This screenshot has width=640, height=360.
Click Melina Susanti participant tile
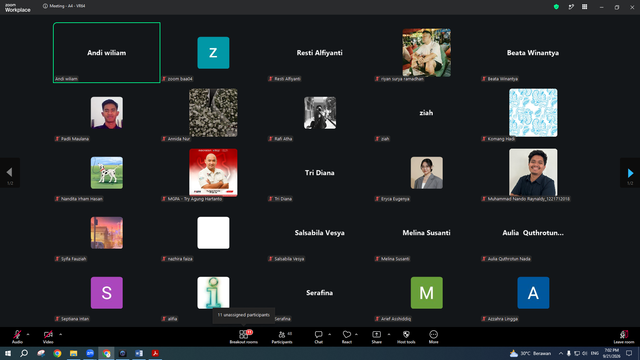tap(426, 233)
